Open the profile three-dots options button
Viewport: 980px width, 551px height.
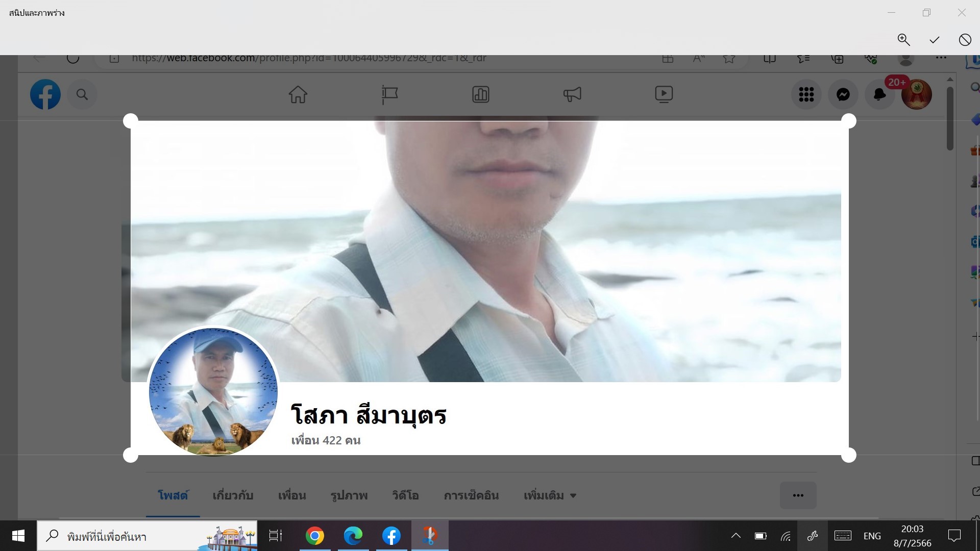798,495
